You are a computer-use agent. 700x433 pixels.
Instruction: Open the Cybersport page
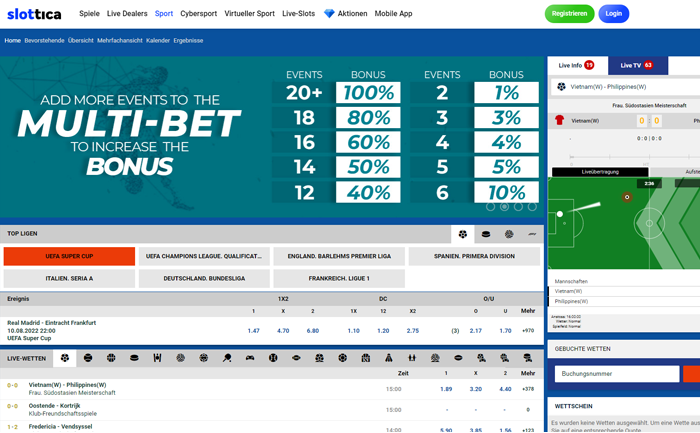(x=199, y=14)
